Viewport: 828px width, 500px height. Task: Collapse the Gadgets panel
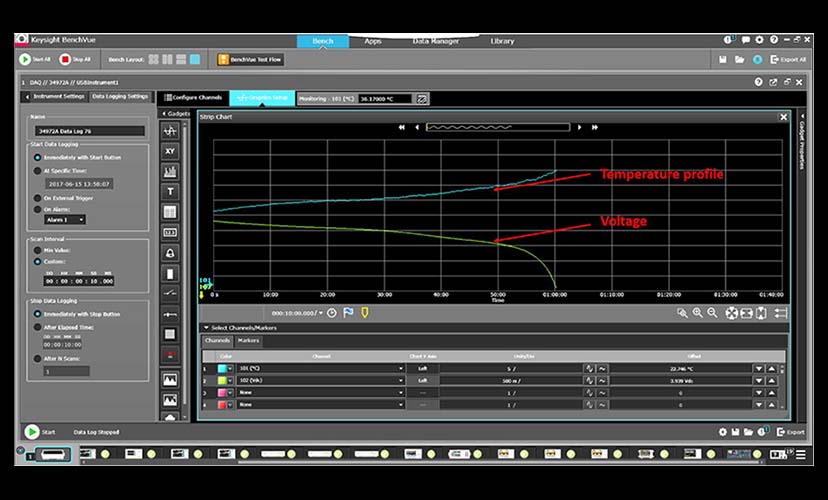coord(164,114)
